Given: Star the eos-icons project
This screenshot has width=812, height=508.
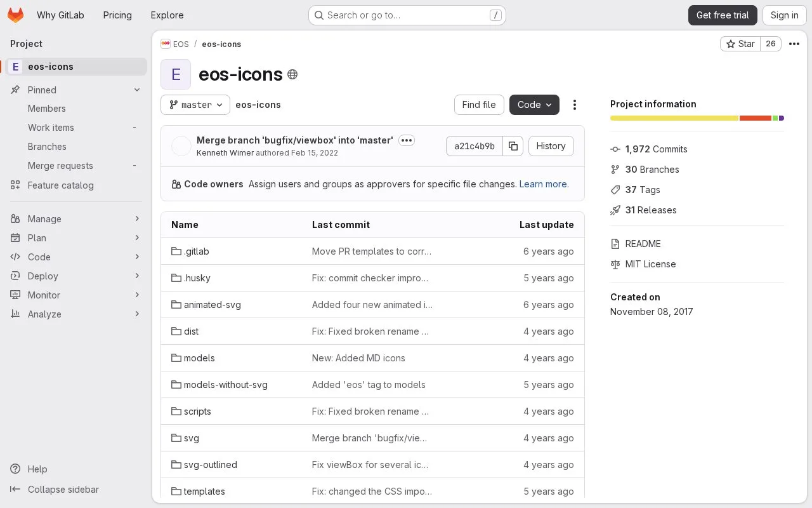Looking at the screenshot, I should (x=740, y=44).
